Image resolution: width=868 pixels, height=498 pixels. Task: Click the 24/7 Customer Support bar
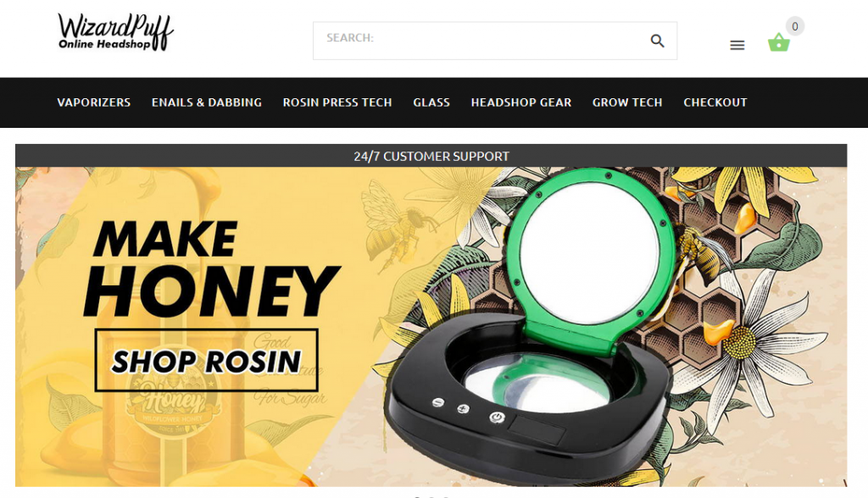point(431,156)
